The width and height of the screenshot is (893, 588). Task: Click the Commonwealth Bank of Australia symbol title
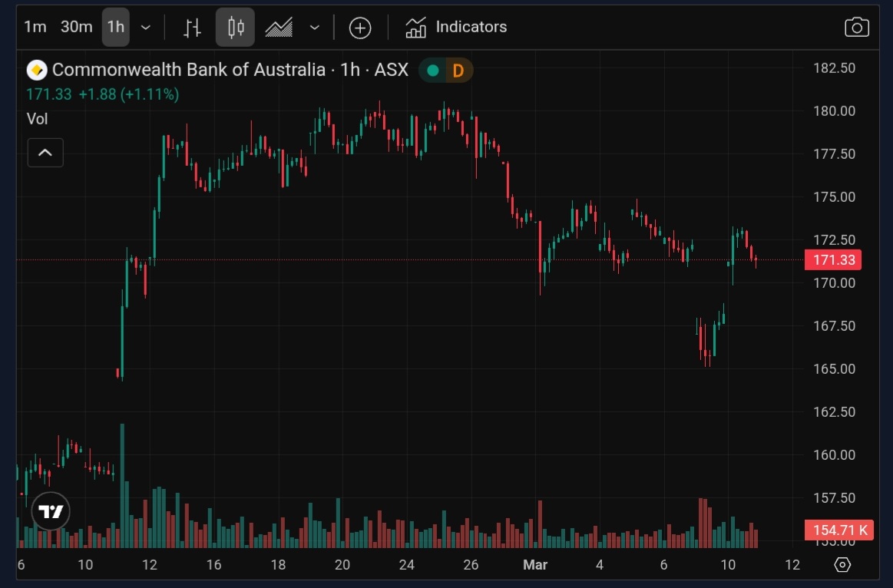pos(188,70)
